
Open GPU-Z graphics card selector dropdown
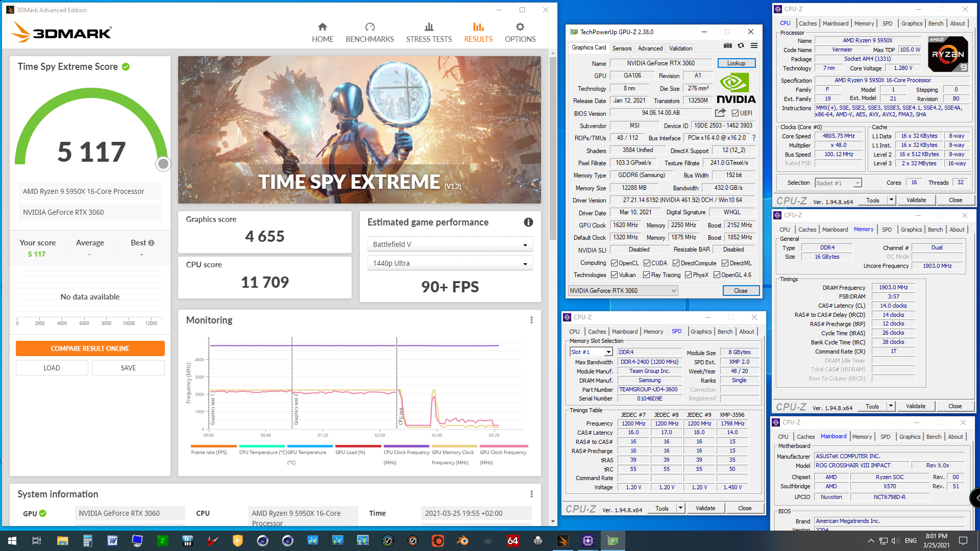pos(623,291)
